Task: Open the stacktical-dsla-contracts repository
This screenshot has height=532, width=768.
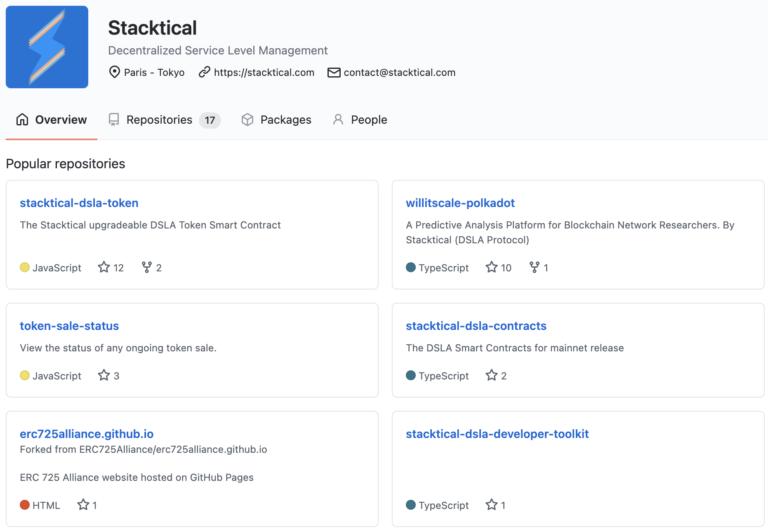Action: point(476,326)
